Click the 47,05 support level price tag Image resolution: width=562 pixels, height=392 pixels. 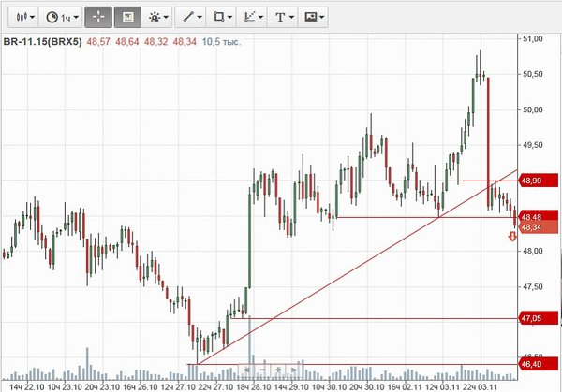(532, 319)
